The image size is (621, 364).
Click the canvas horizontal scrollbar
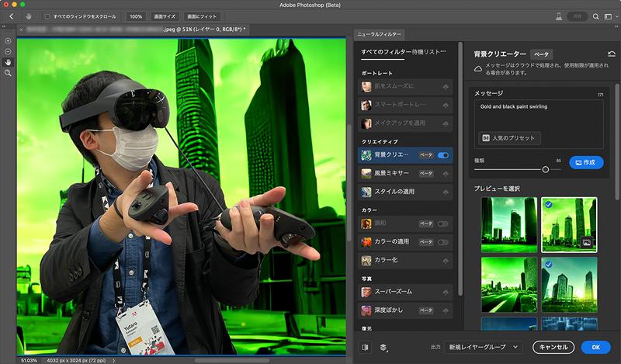232,360
